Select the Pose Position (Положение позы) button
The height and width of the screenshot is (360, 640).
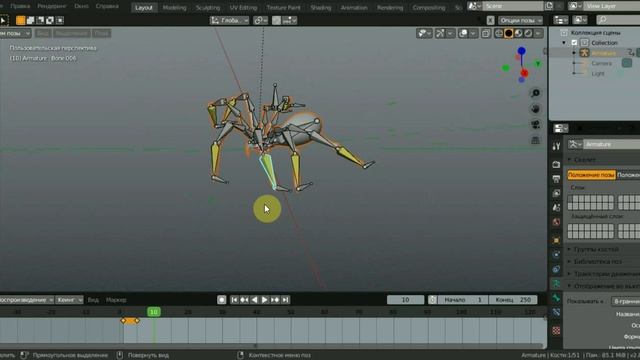(x=591, y=175)
